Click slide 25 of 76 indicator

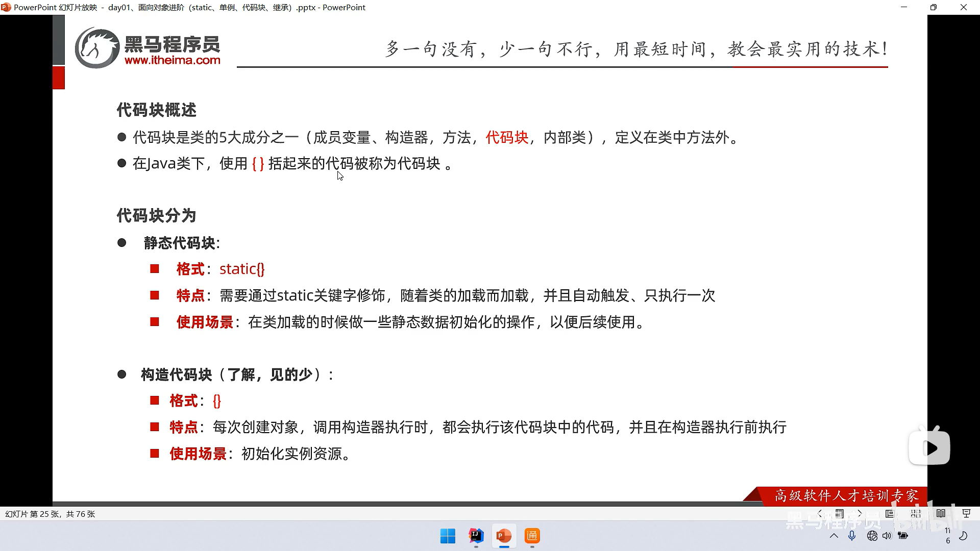tap(50, 514)
